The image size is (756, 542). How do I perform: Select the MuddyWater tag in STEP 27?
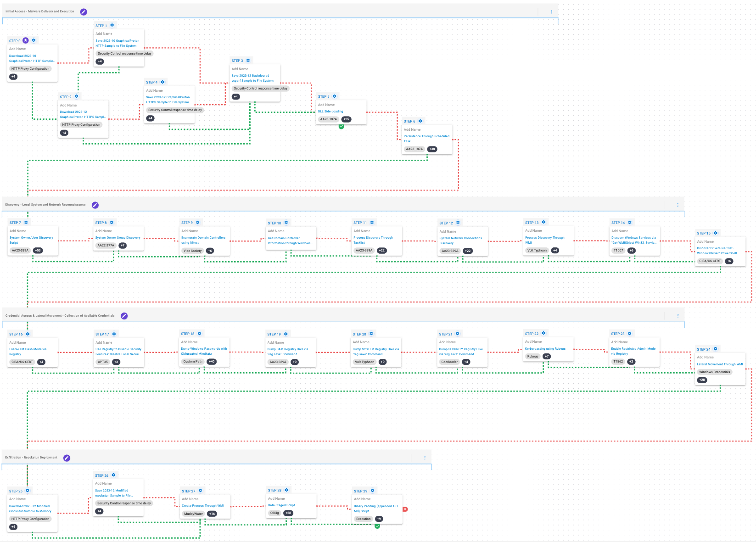tap(193, 514)
